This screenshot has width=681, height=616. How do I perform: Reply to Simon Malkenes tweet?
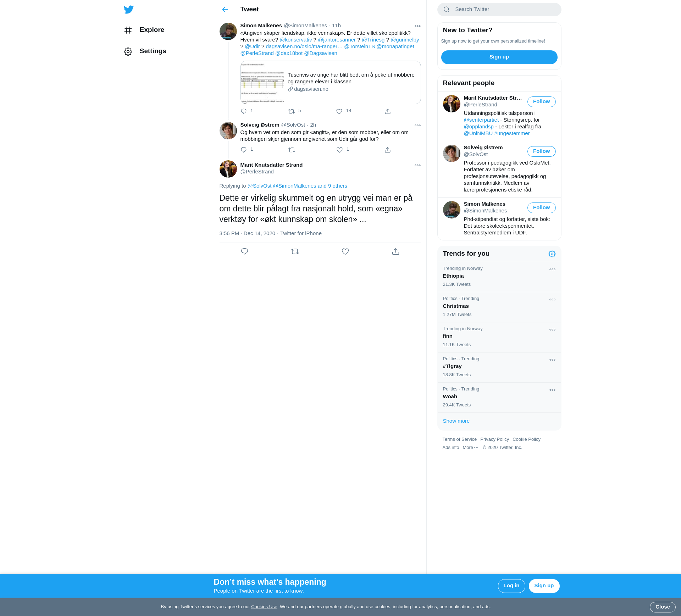[244, 111]
